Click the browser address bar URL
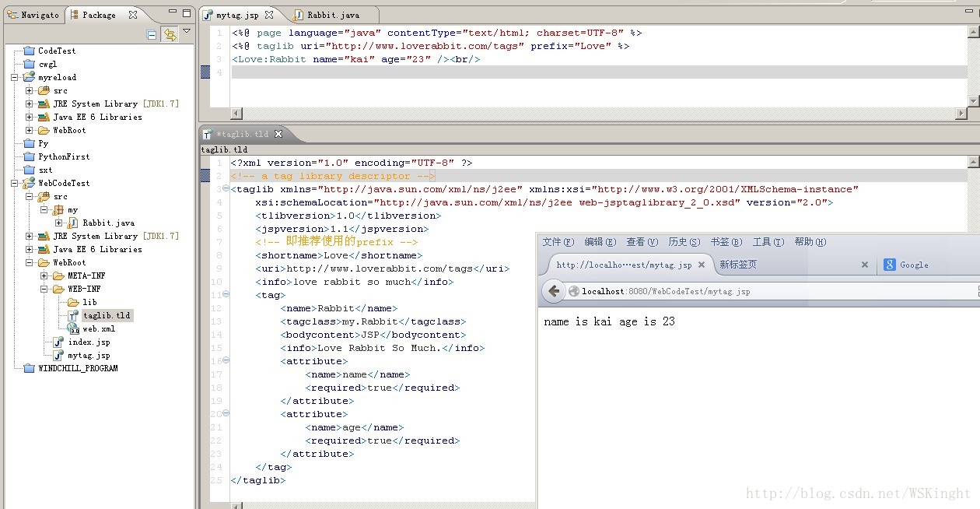This screenshot has width=980, height=509. [x=666, y=291]
